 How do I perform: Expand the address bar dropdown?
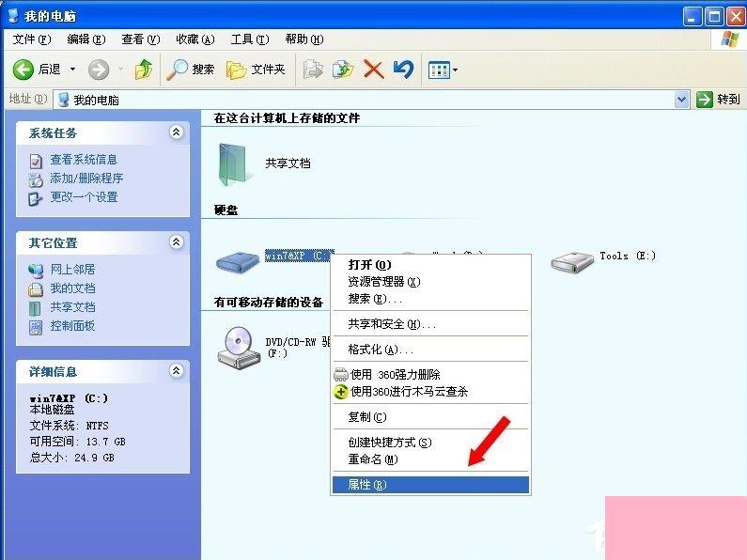tap(682, 100)
